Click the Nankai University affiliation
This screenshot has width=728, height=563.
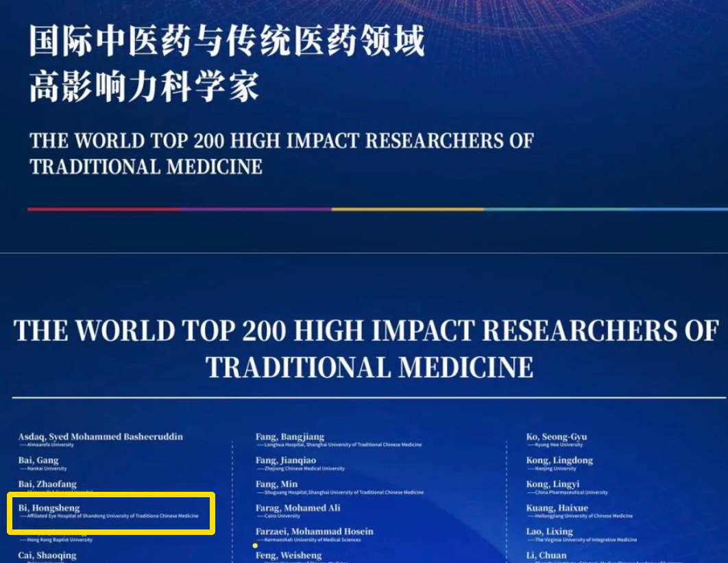click(43, 468)
